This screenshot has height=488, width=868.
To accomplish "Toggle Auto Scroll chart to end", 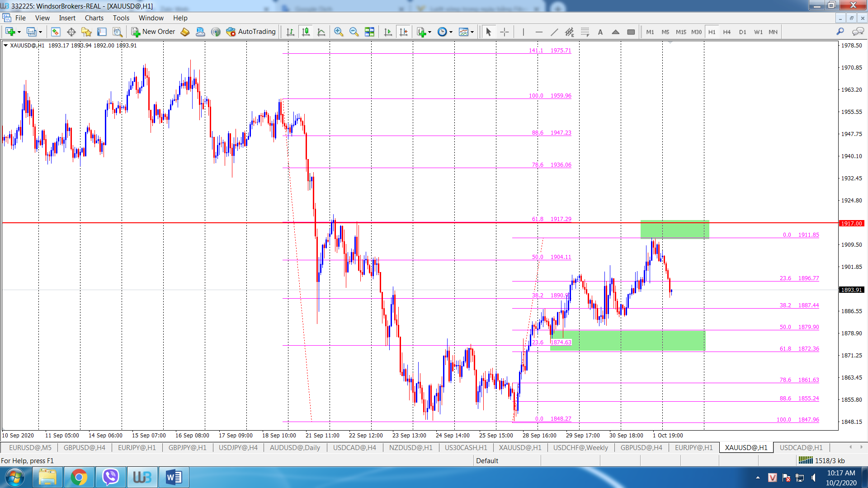I will pyautogui.click(x=388, y=32).
